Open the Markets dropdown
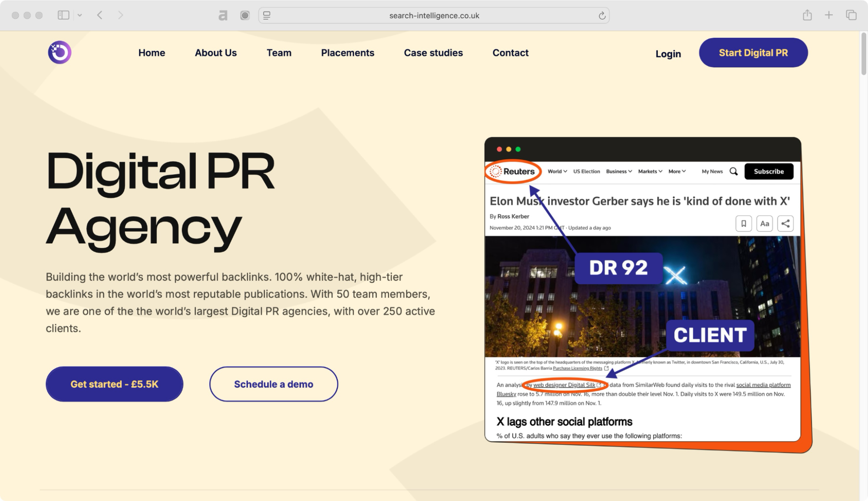Image resolution: width=868 pixels, height=501 pixels. pyautogui.click(x=650, y=171)
